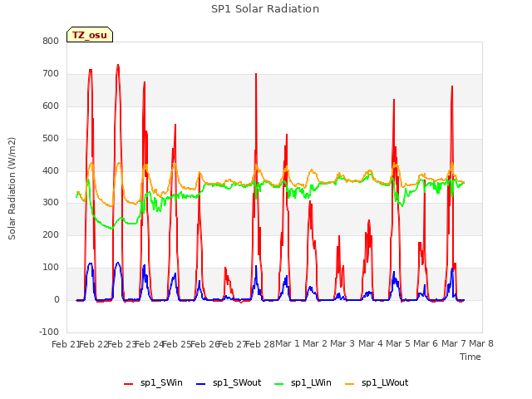Click the 0 y-axis tick label
This screenshot has width=532, height=399.
57,299
